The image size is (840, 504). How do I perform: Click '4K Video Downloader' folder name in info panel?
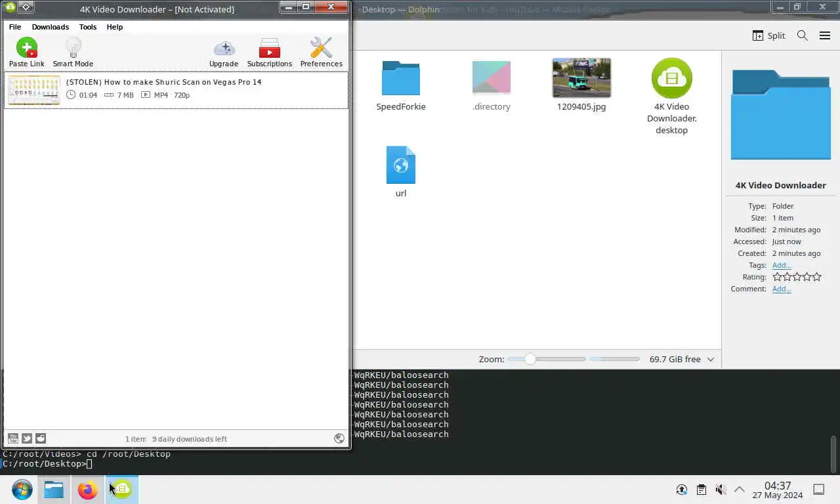click(781, 185)
